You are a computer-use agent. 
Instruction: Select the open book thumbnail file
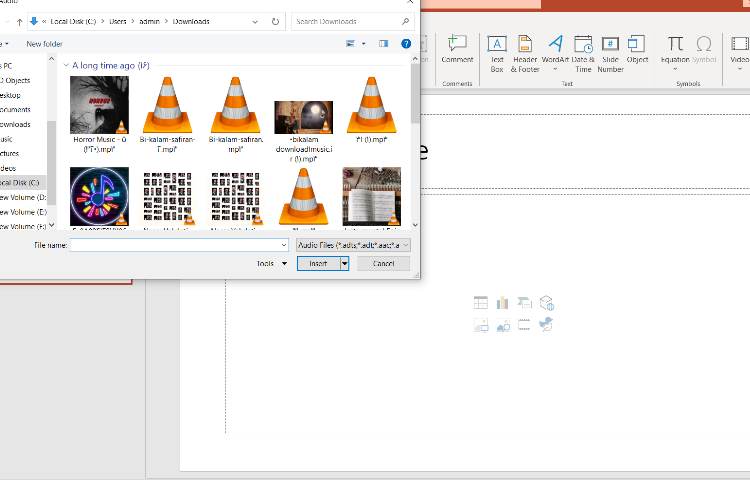pyautogui.click(x=372, y=196)
